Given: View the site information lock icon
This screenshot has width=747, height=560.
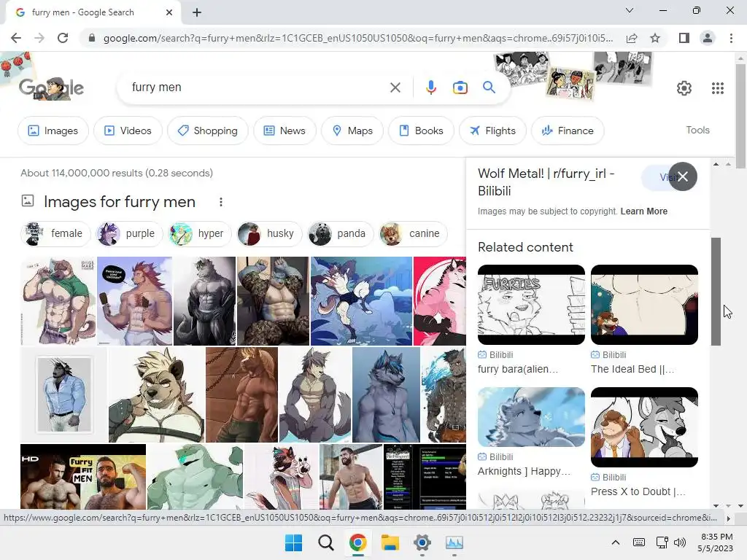Looking at the screenshot, I should point(92,38).
